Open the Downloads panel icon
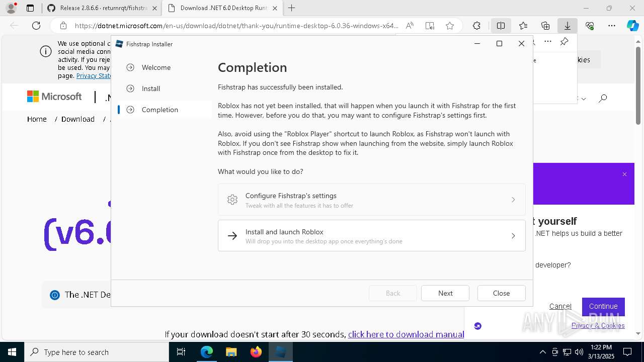Viewport: 644px width, 362px height. tap(567, 26)
